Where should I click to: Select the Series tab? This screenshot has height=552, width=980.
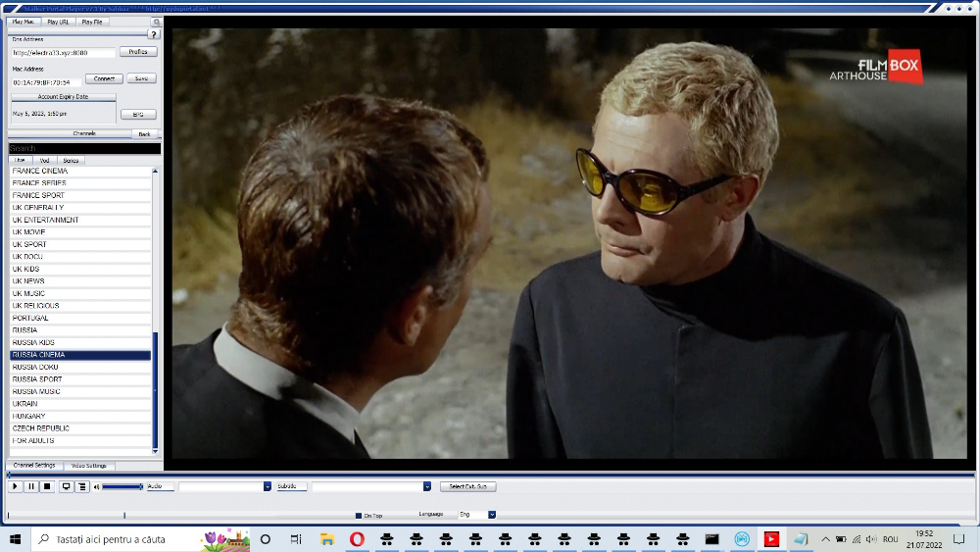[71, 161]
